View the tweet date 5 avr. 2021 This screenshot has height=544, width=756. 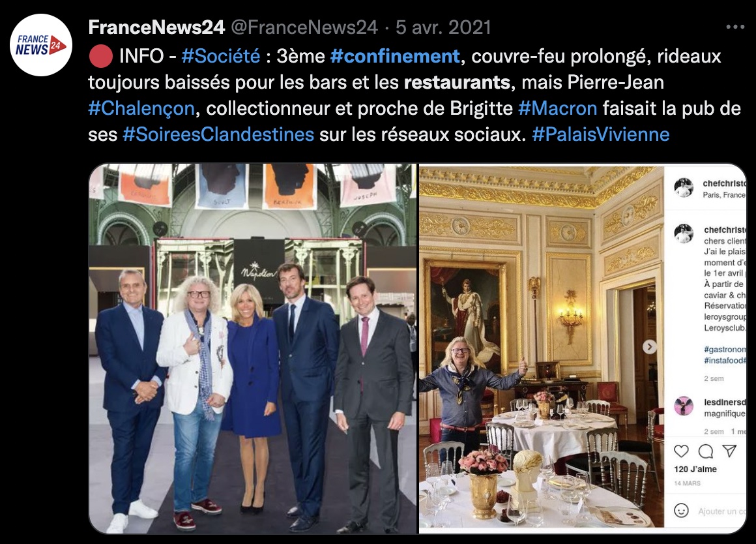click(443, 27)
